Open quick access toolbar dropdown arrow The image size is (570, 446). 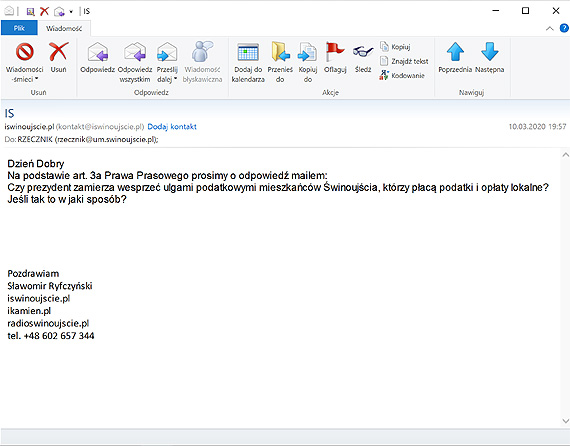[x=71, y=12]
